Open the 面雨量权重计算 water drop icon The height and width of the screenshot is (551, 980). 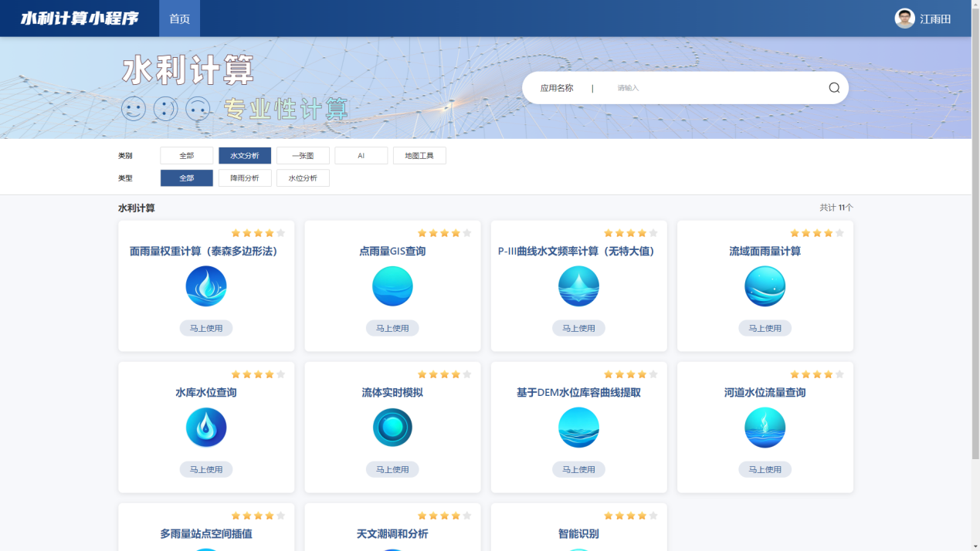click(206, 286)
